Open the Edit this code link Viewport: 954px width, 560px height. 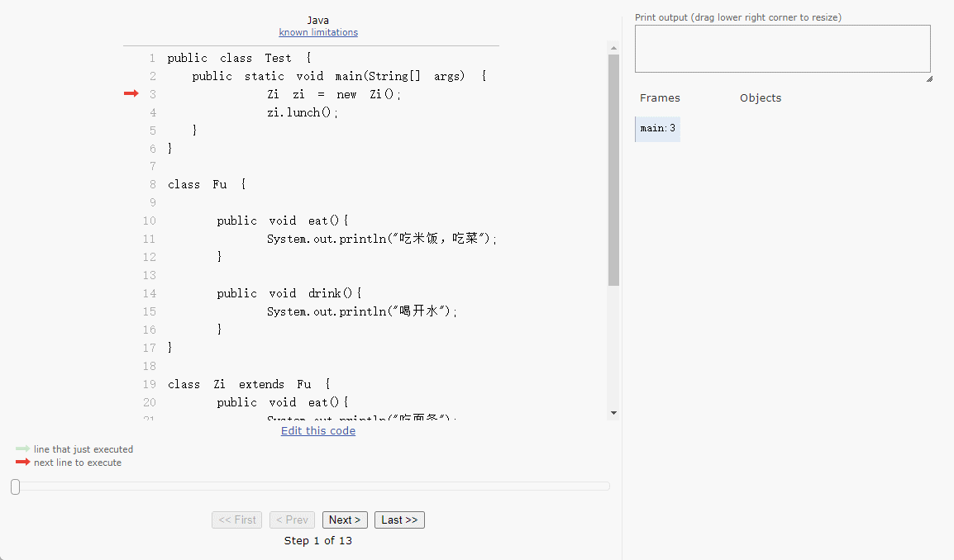point(318,430)
